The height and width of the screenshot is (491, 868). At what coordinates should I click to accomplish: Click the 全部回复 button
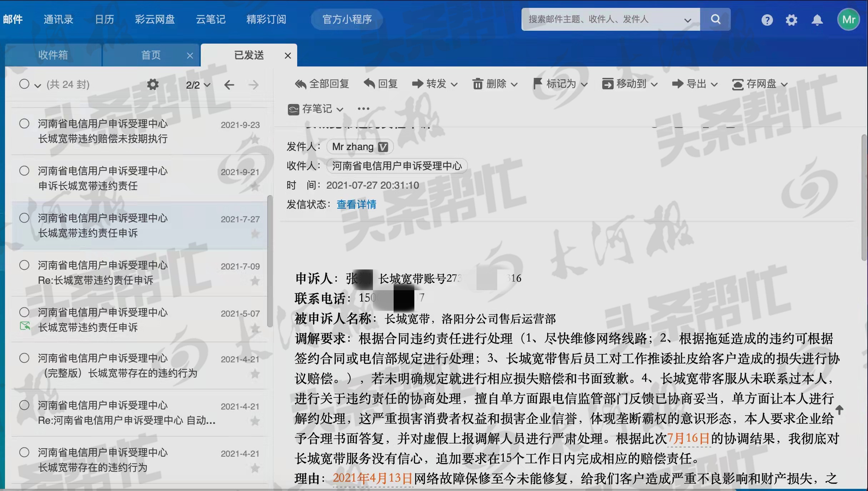tap(322, 84)
